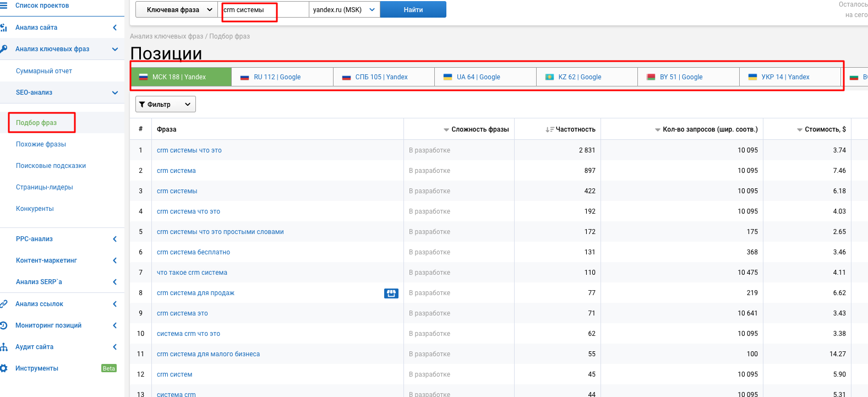The image size is (868, 397).
Task: Open the yandex.ru (MSK) region dropdown
Action: coord(344,10)
